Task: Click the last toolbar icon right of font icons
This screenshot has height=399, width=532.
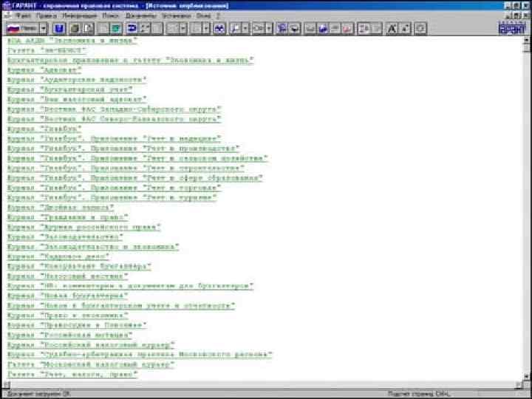Action: (x=420, y=29)
